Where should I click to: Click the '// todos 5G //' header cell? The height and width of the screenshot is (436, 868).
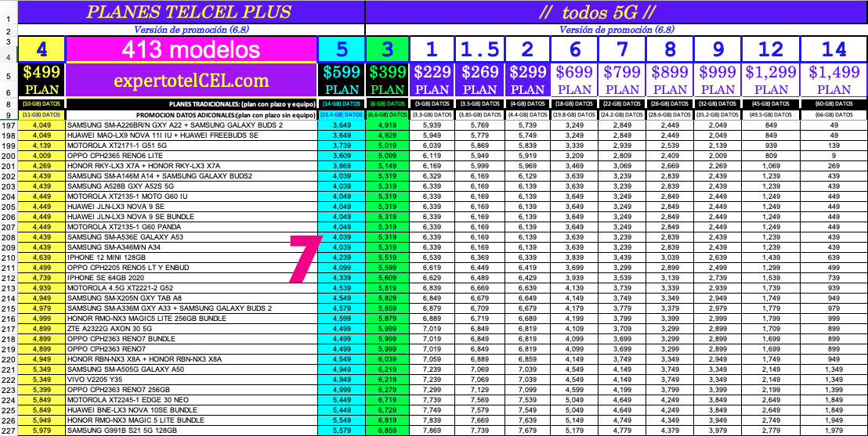click(x=616, y=13)
